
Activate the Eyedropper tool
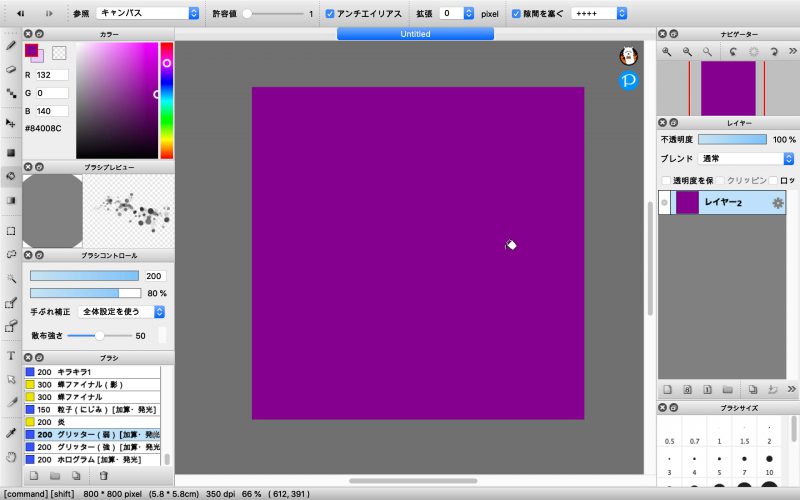pos(10,433)
